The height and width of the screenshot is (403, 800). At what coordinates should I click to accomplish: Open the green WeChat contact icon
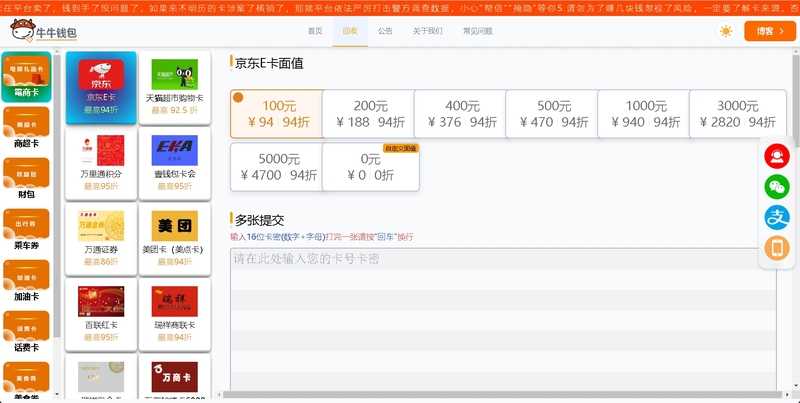pyautogui.click(x=777, y=187)
